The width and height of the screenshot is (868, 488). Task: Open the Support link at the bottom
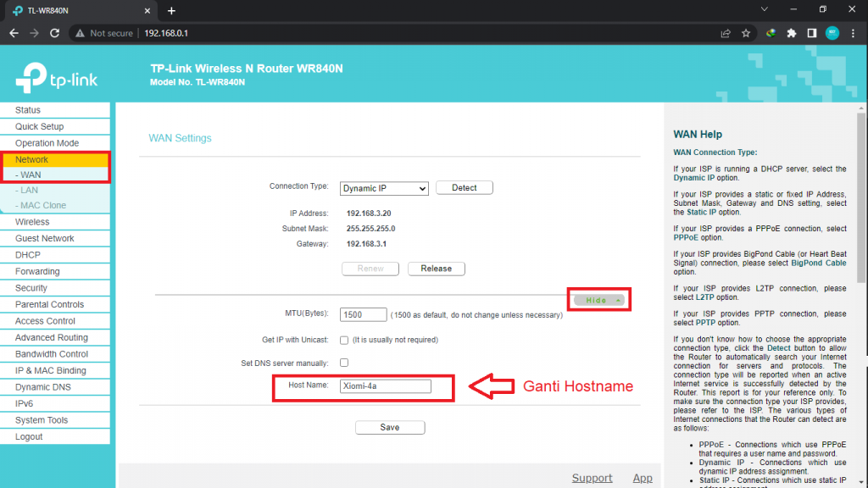[592, 478]
